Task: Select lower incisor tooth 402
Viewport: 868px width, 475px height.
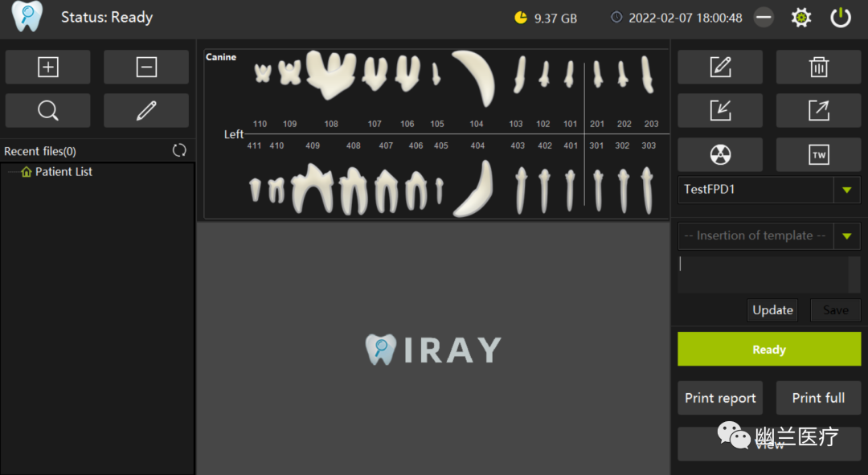Action: point(545,191)
